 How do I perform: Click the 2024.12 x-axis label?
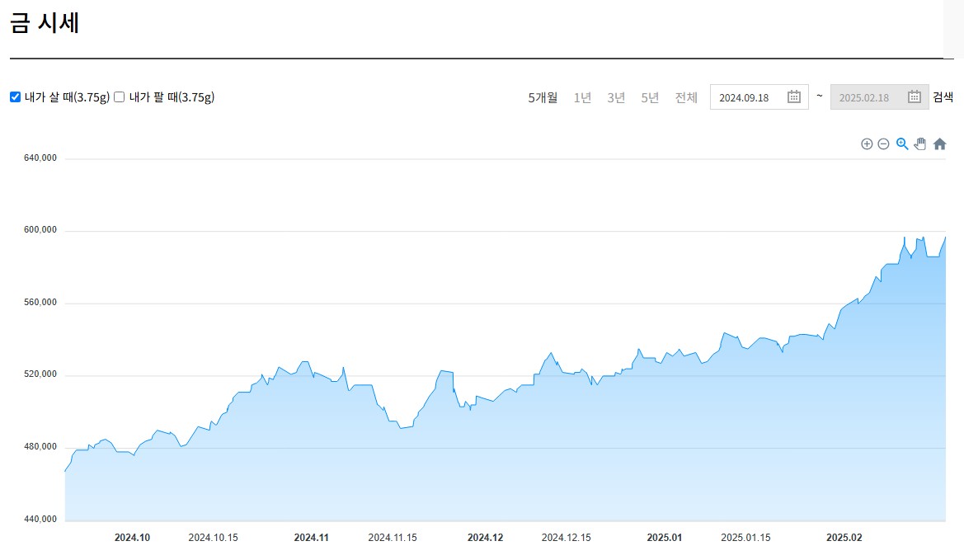(x=485, y=538)
